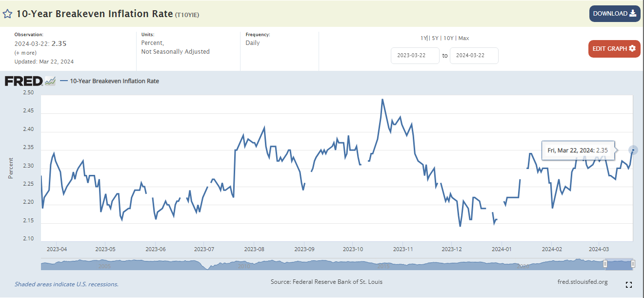Open the fred.stlouisfed.org link
The height and width of the screenshot is (298, 644).
pos(582,282)
